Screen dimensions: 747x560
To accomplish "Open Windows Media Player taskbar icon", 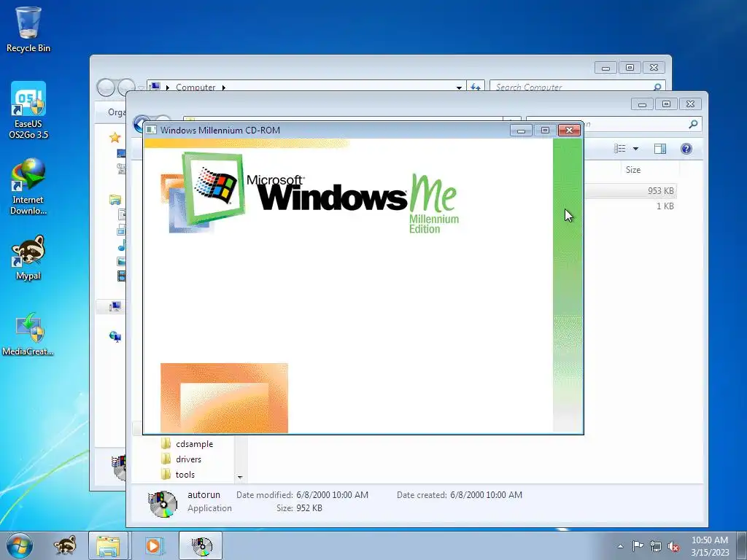I will (153, 545).
